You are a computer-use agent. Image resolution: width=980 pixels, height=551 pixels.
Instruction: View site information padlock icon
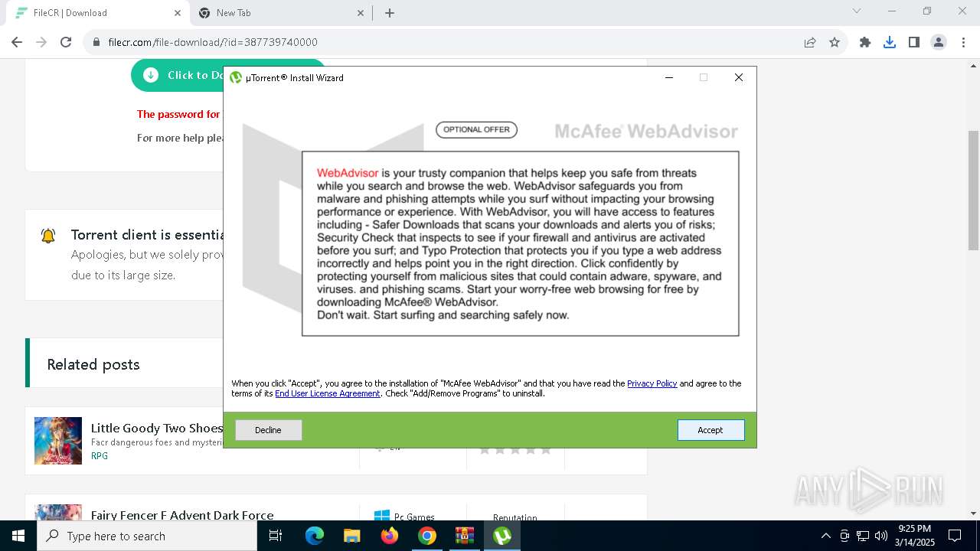(96, 42)
